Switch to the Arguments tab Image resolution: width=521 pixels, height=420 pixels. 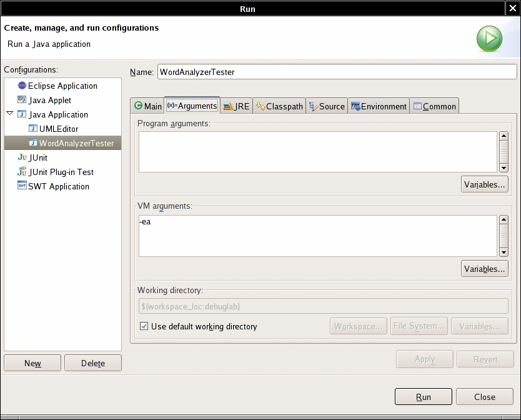tap(192, 106)
